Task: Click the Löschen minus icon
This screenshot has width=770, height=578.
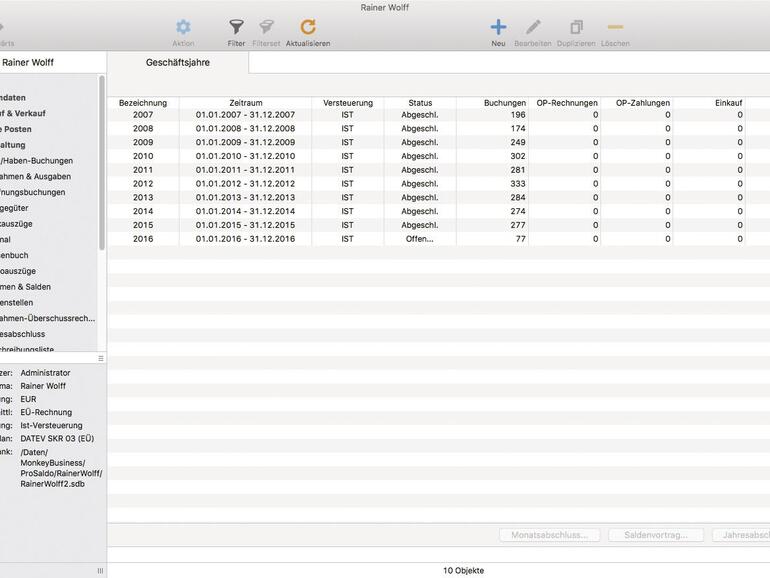Action: click(x=615, y=28)
